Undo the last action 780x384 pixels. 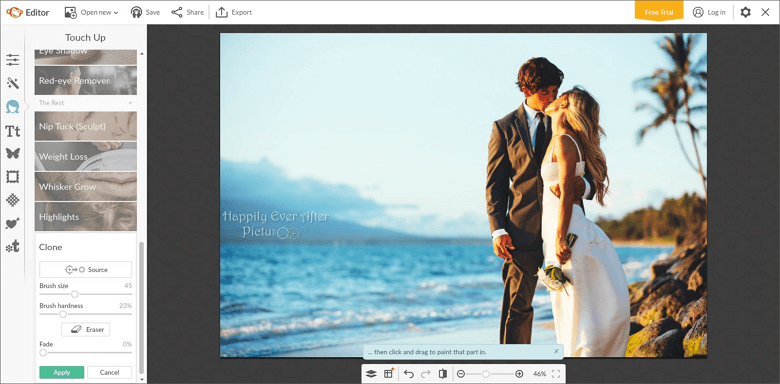(409, 374)
